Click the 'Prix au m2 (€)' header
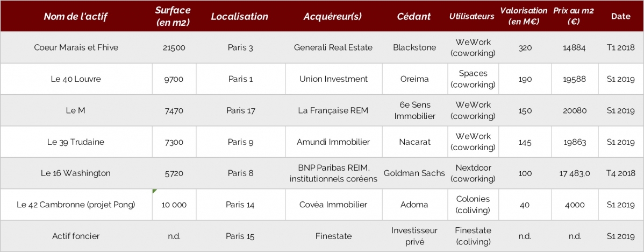644x252 pixels. click(574, 17)
